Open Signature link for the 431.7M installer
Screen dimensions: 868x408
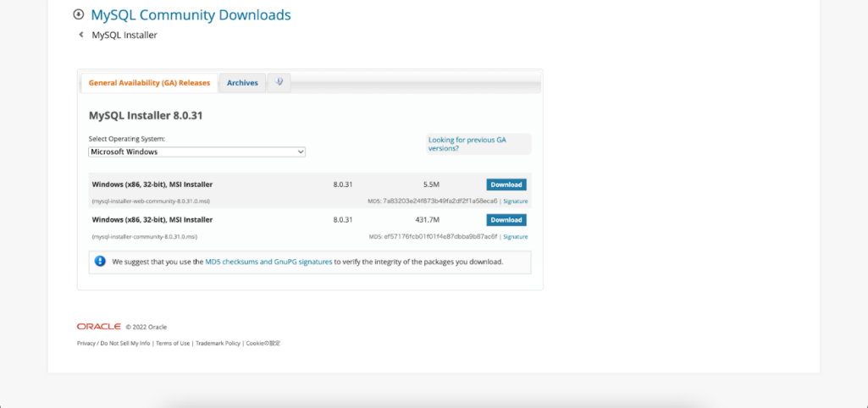click(516, 237)
